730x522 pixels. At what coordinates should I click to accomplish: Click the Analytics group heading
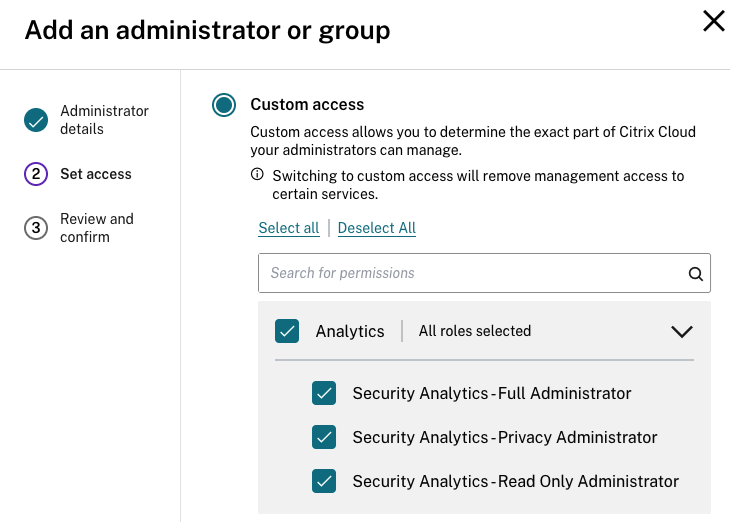[x=350, y=331]
